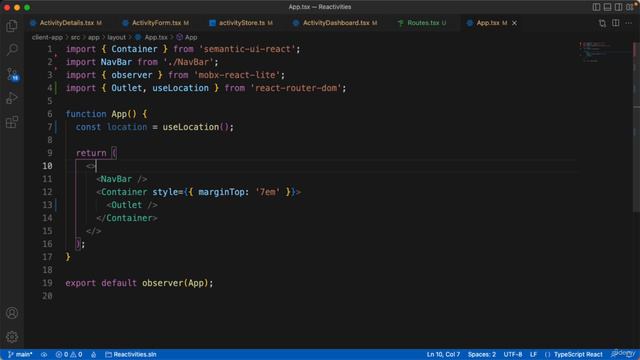640x360 pixels.
Task: Open the Run and Debug view
Action: (x=12, y=98)
